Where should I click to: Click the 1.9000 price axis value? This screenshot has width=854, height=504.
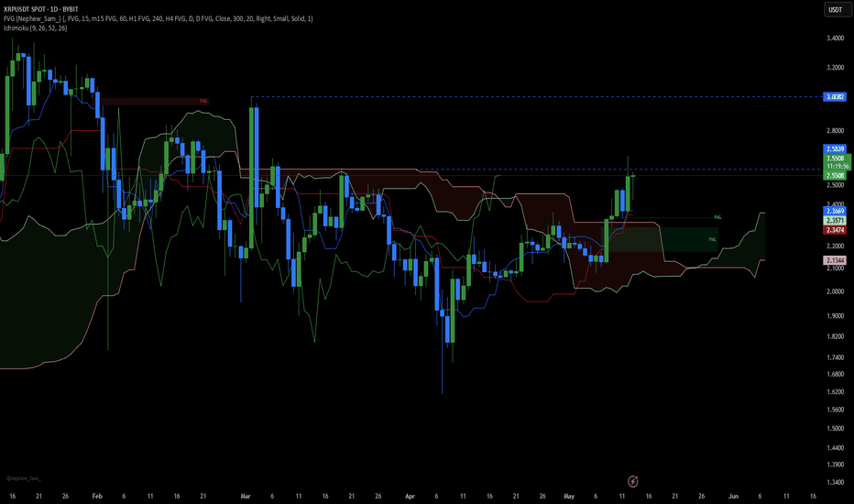tap(835, 316)
